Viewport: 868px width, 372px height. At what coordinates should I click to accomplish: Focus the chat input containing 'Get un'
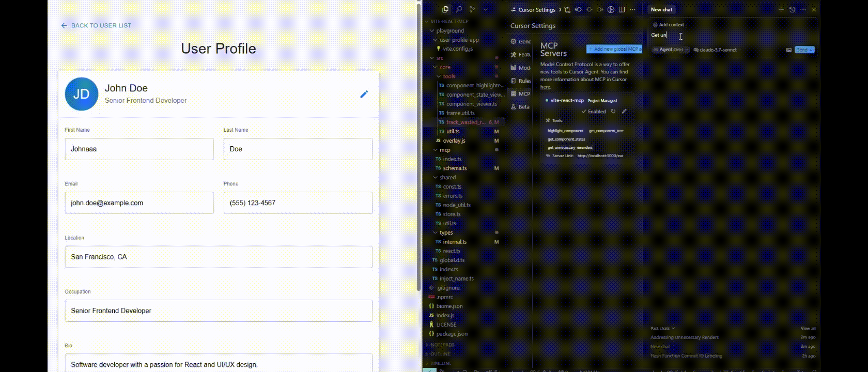point(733,35)
